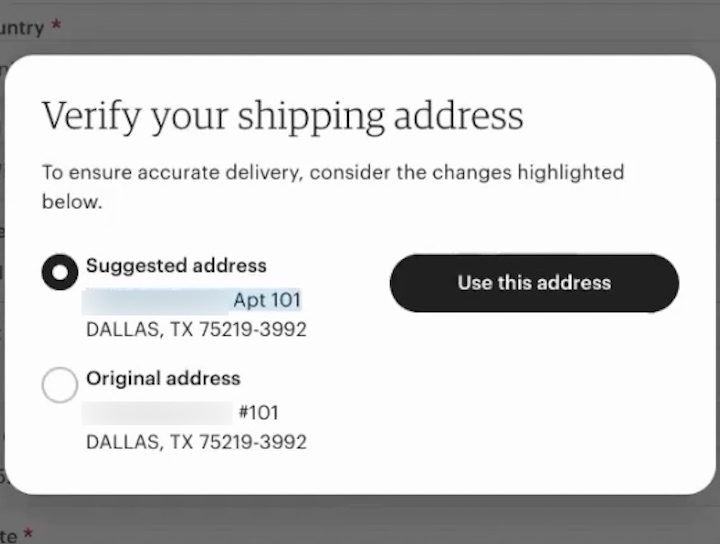Click the accurate delivery instruction text
This screenshot has height=544, width=720.
(332, 172)
